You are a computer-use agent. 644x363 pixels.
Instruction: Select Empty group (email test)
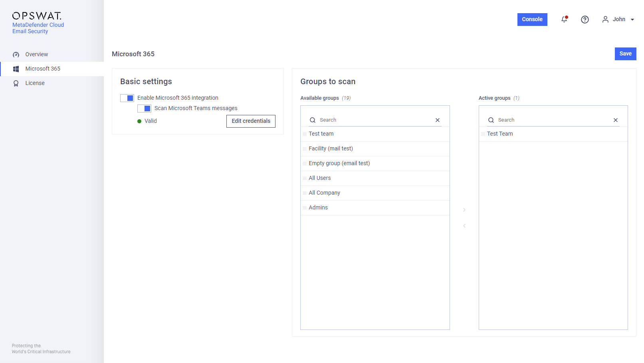click(375, 164)
